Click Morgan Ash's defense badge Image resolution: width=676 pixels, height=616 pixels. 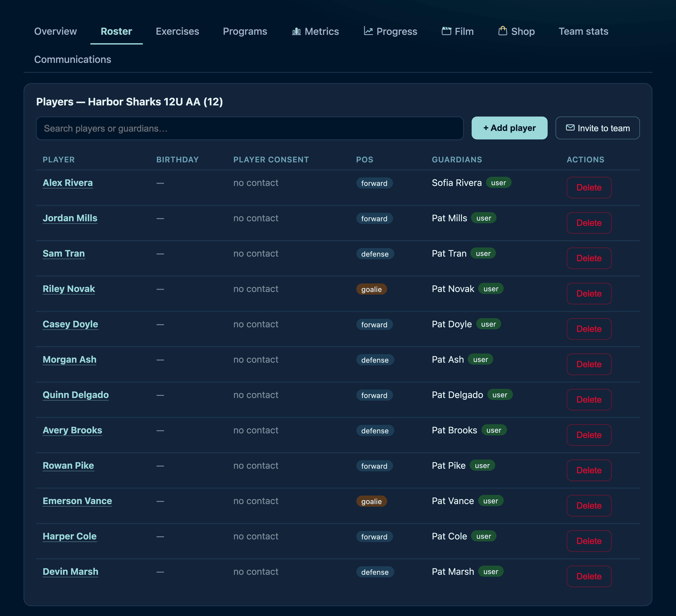coord(375,360)
